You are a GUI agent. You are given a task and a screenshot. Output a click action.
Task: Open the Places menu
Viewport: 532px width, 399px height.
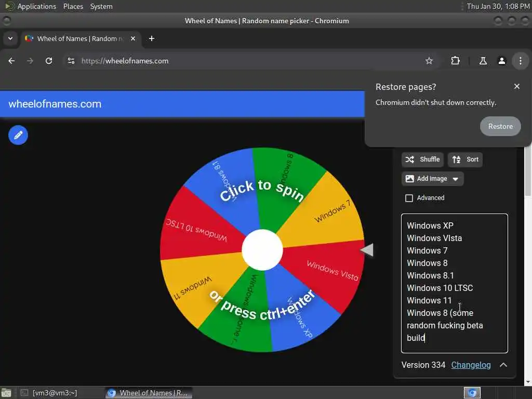(73, 6)
